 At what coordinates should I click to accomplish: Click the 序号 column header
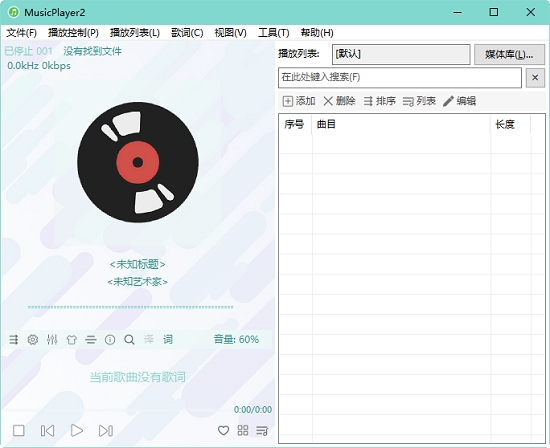coord(295,124)
